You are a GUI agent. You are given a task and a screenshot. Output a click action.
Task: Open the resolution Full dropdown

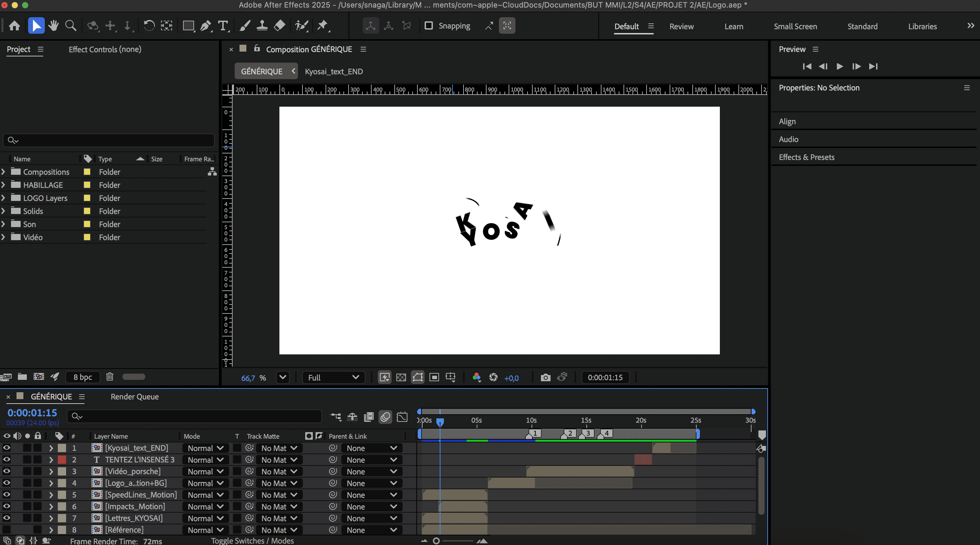tap(333, 377)
